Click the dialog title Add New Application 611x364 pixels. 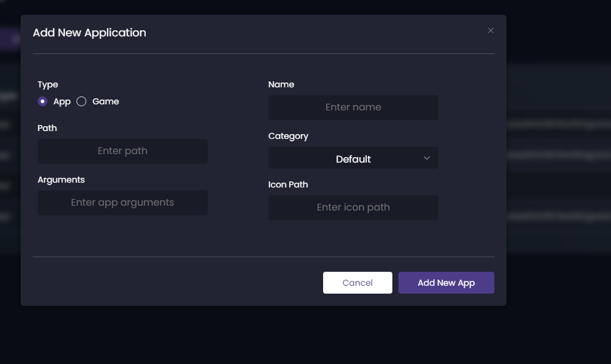90,33
